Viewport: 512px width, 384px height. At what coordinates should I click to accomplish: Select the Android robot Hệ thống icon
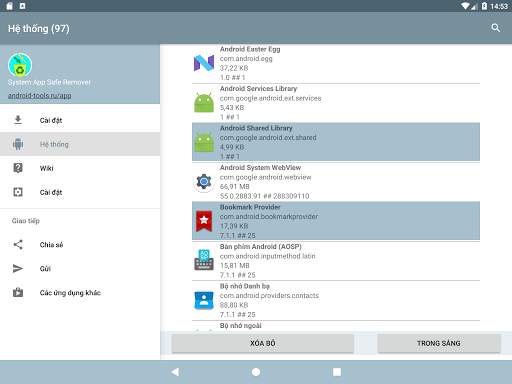(x=18, y=144)
